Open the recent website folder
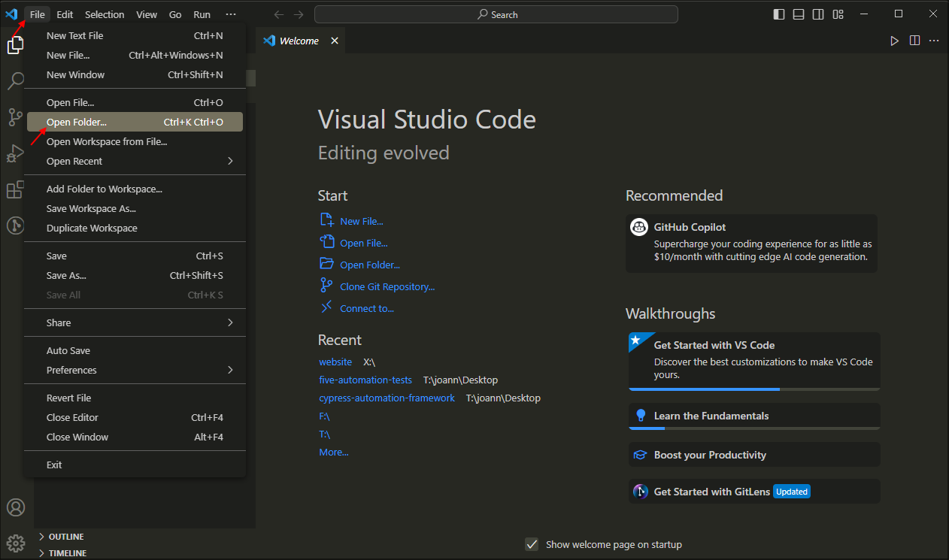 pos(335,362)
